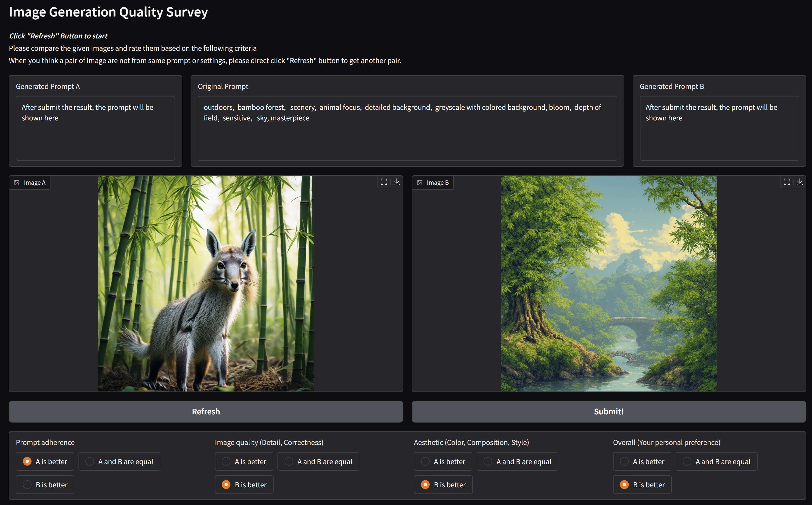Select "A is better" for Overall preference
Screen dimensions: 812x505
(624, 462)
